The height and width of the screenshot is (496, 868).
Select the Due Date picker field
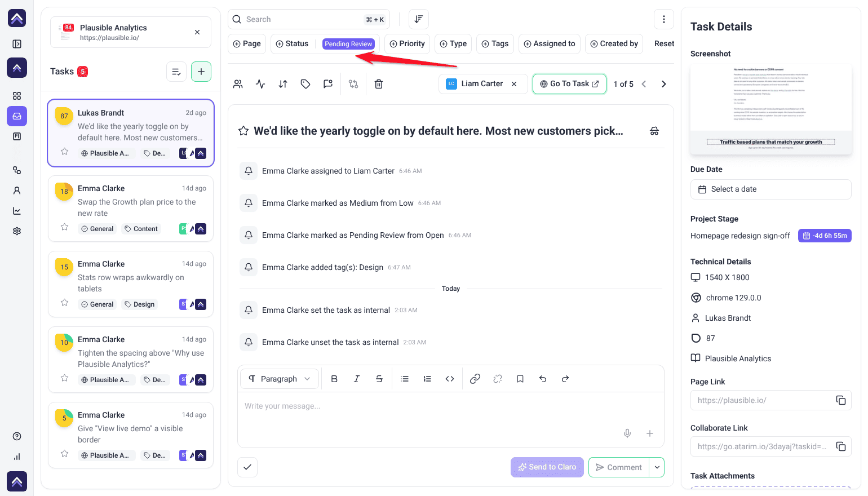(x=770, y=189)
